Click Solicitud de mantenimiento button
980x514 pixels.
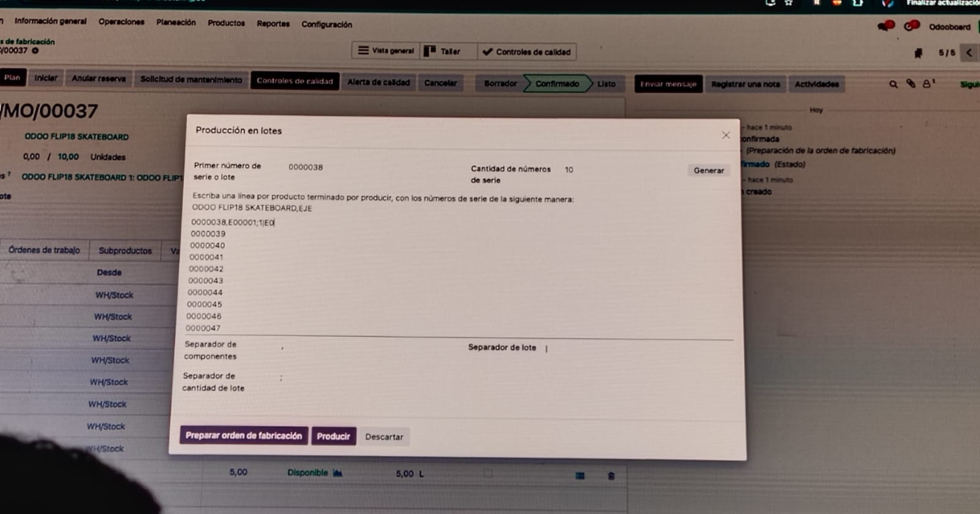click(191, 80)
